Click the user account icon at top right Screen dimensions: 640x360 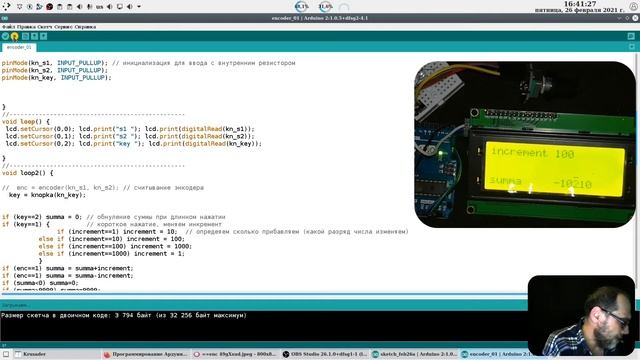pos(633,7)
